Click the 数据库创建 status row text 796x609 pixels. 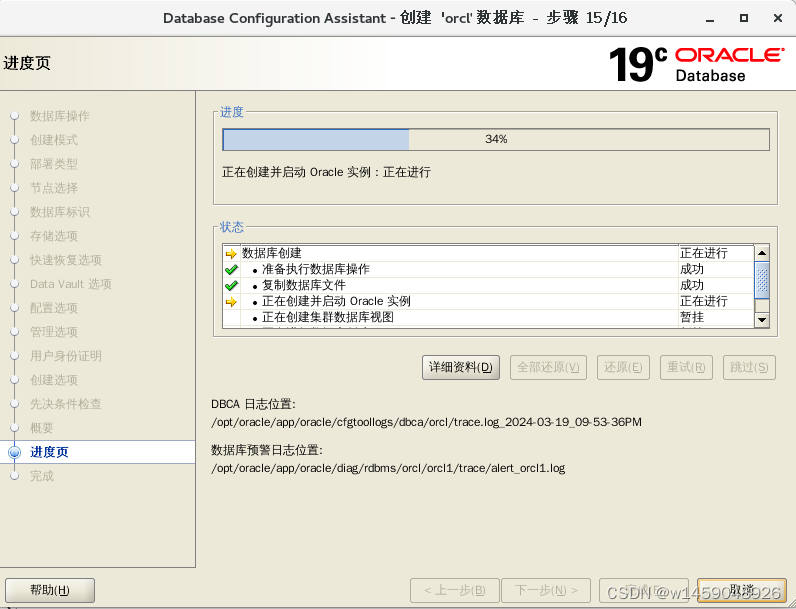[272, 253]
